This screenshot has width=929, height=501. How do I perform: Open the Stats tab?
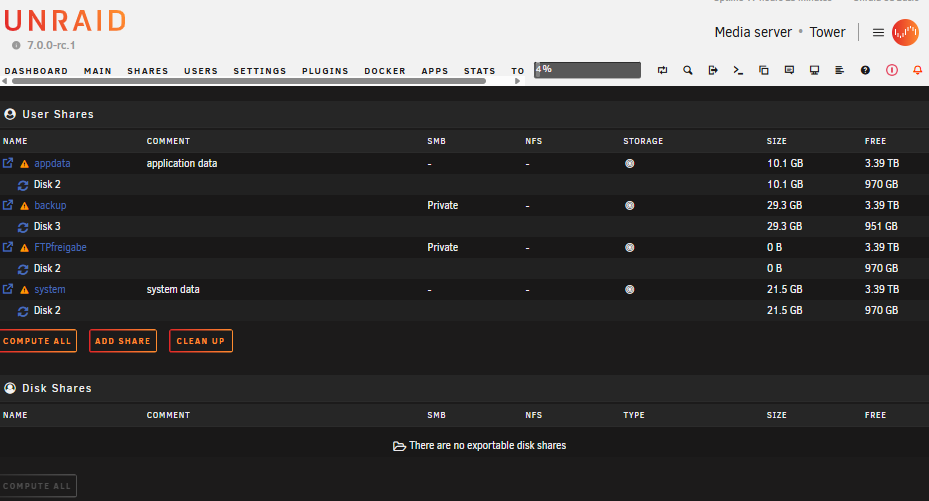479,71
